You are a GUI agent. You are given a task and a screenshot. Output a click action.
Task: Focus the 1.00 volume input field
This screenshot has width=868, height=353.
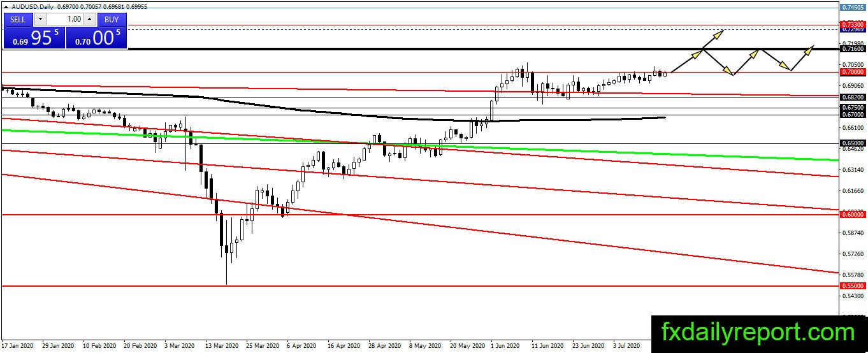pyautogui.click(x=64, y=19)
